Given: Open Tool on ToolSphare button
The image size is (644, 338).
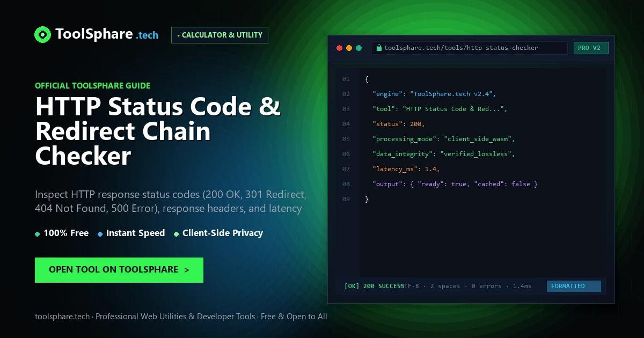Looking at the screenshot, I should (x=119, y=270).
